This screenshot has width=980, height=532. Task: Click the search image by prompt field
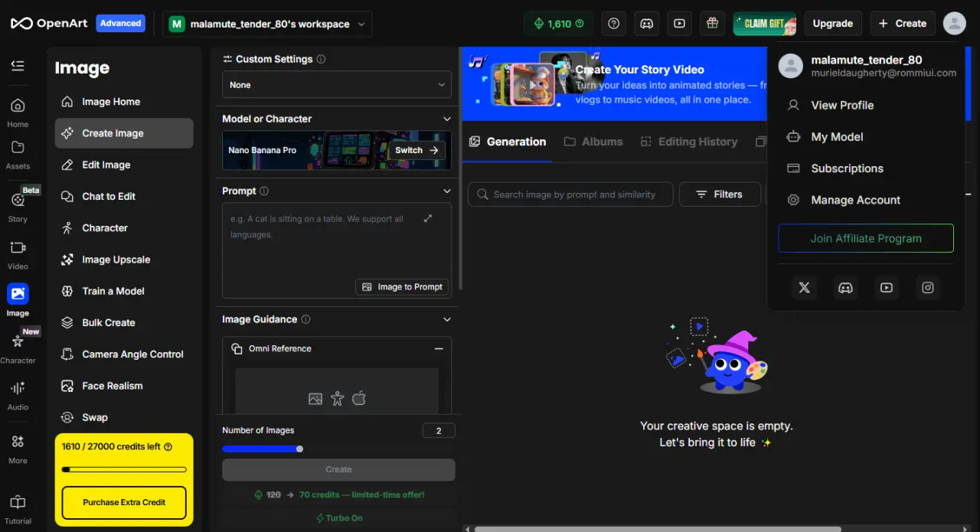(570, 194)
